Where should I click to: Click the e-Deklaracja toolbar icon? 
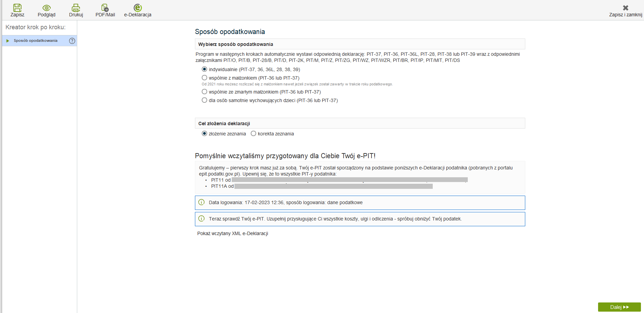(137, 8)
